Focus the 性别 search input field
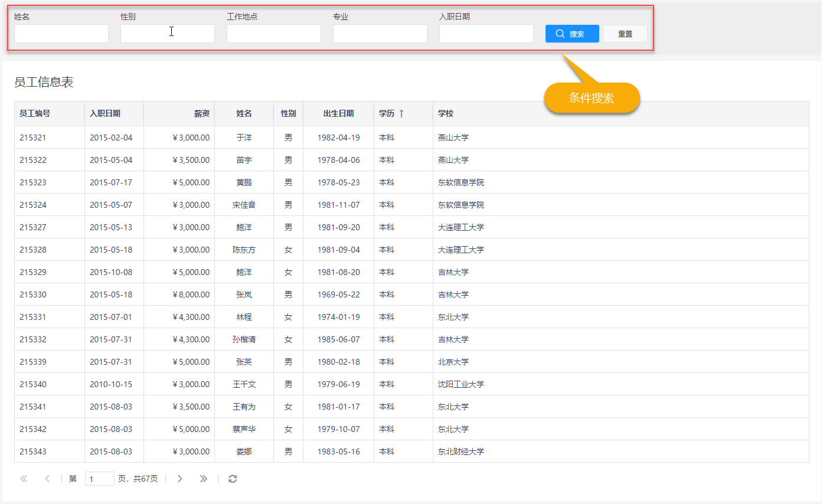This screenshot has width=823, height=504. (168, 34)
